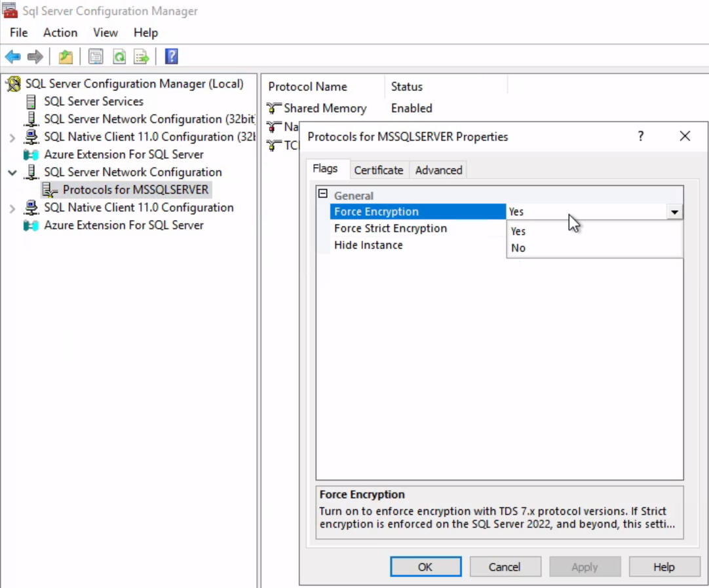Click the Protocol Name column header
Viewport: 709px width, 588px height.
coord(323,86)
